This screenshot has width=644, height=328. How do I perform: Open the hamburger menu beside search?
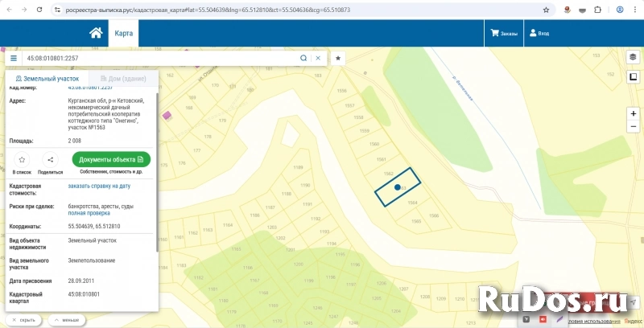14,59
